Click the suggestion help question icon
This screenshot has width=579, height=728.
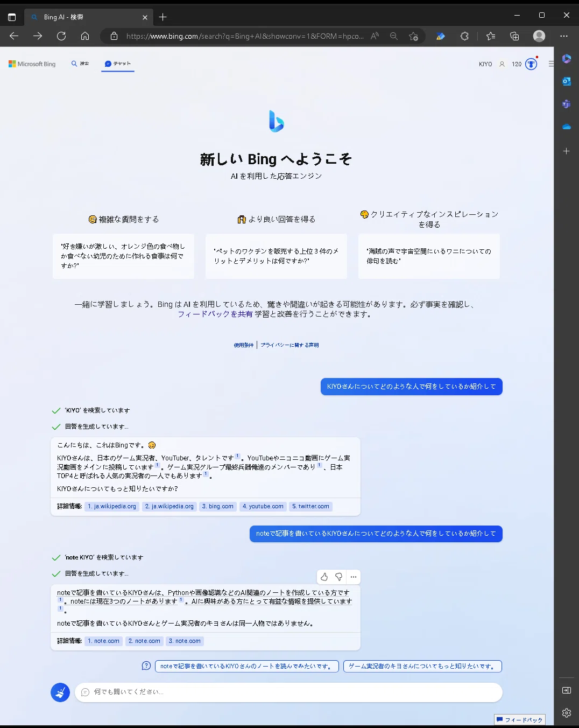[146, 666]
